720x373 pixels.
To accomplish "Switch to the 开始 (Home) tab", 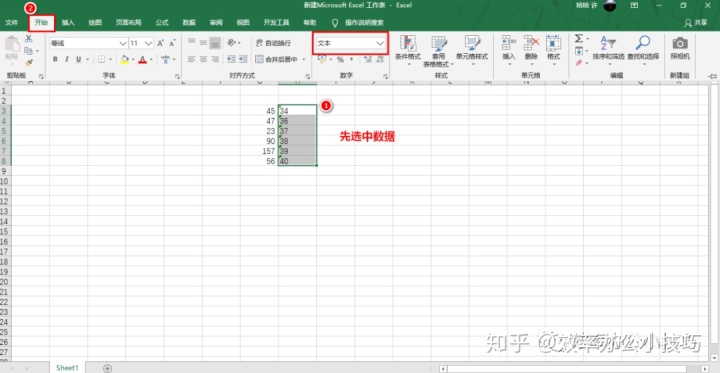I will click(41, 23).
